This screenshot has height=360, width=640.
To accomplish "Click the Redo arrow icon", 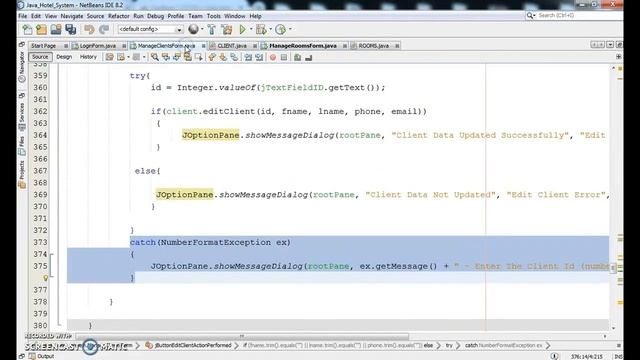I will tap(104, 29).
